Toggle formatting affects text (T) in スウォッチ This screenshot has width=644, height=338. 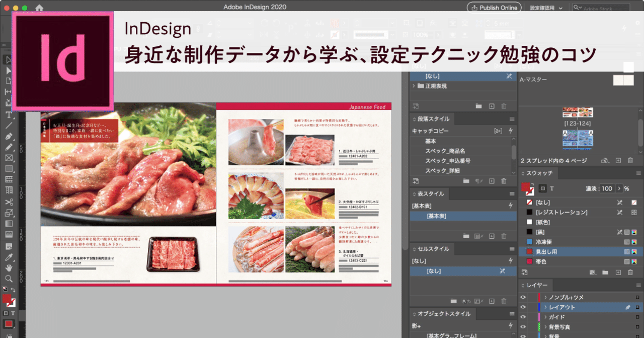(x=551, y=188)
